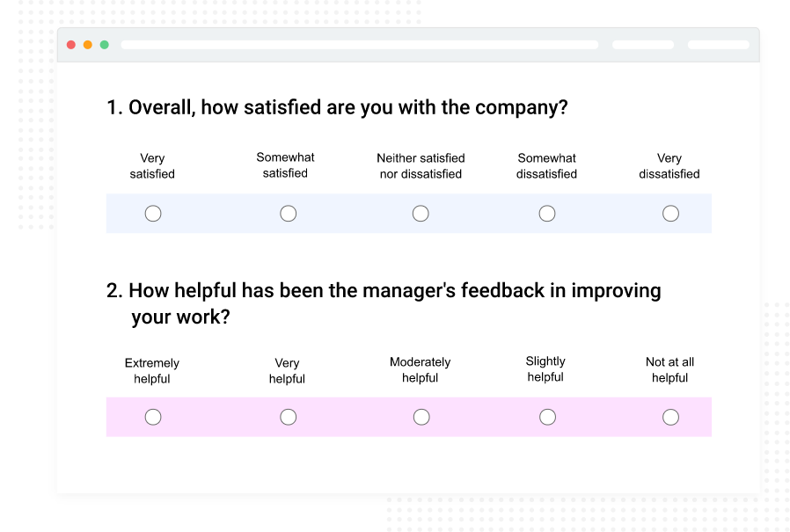The image size is (790, 532).
Task: Select the Not at all helpful option
Action: point(670,417)
